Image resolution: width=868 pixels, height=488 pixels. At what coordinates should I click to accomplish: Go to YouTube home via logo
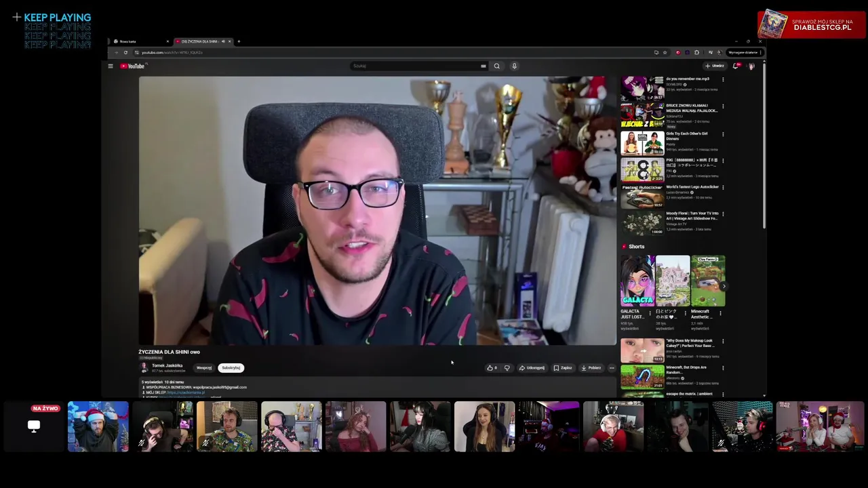point(133,66)
